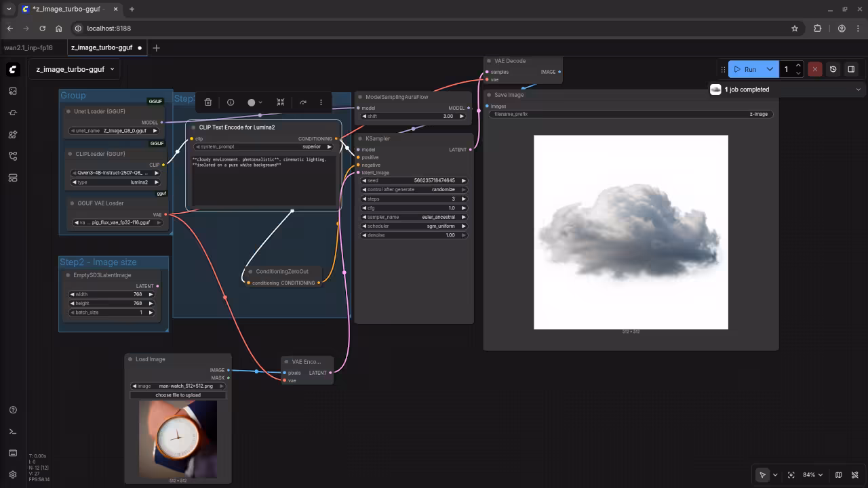The width and height of the screenshot is (868, 488).
Task: Open the queue history panel icon
Action: pyautogui.click(x=833, y=69)
